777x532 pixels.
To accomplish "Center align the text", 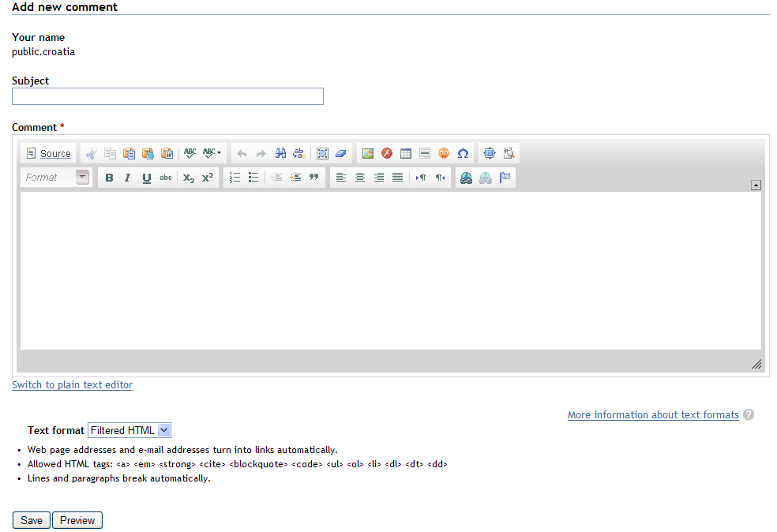I will (360, 178).
